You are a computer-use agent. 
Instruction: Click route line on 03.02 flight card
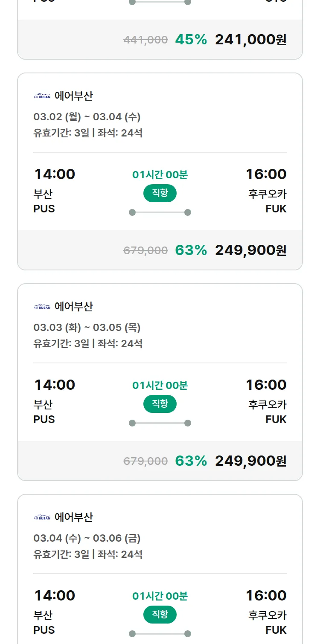coord(160,212)
